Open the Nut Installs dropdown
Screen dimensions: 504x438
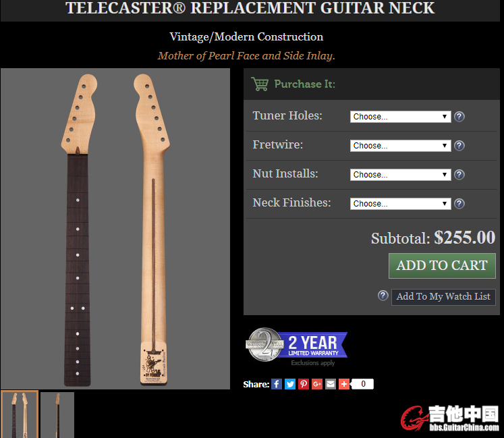(x=401, y=175)
